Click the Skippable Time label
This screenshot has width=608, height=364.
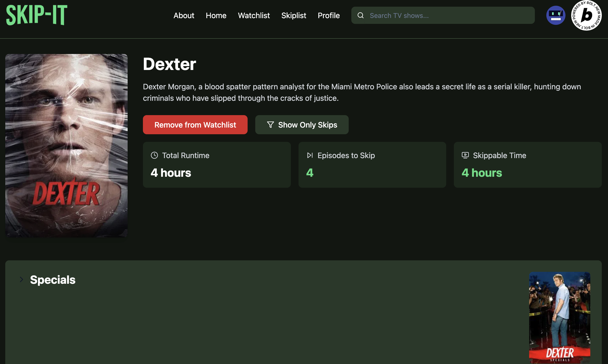click(499, 155)
